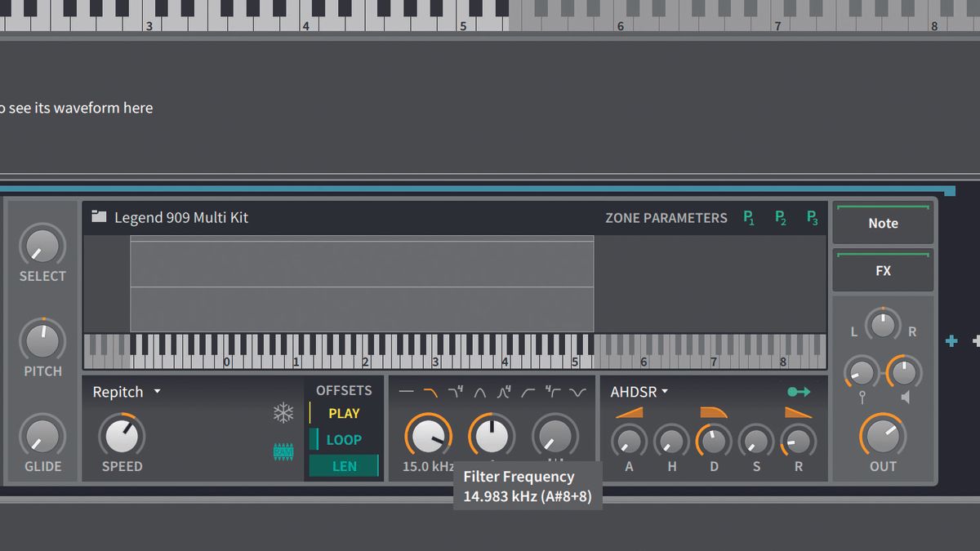Open the AHDSR envelope dropdown

click(639, 391)
